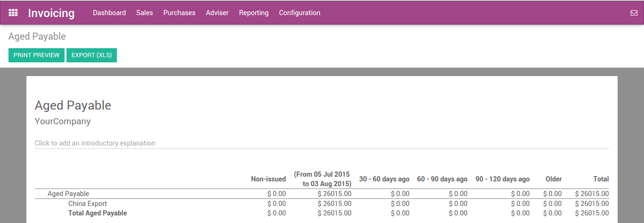Click the 30 - 60 days ago header
644x223 pixels.
pyautogui.click(x=384, y=179)
